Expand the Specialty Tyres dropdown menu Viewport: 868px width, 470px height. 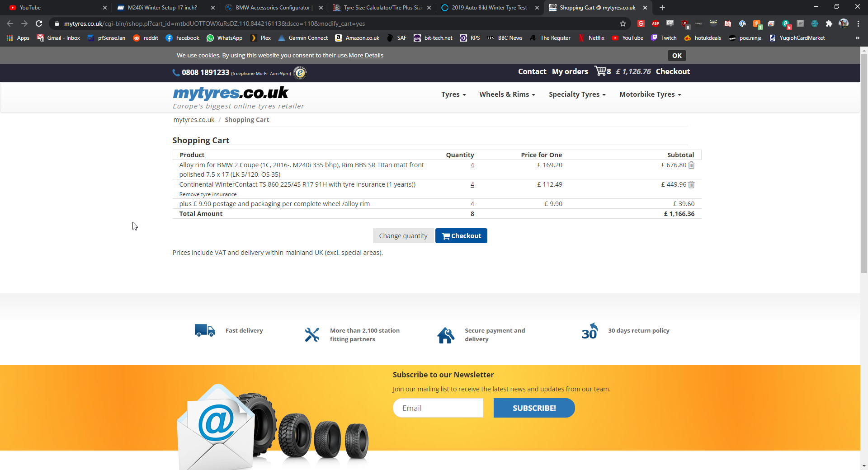(577, 94)
